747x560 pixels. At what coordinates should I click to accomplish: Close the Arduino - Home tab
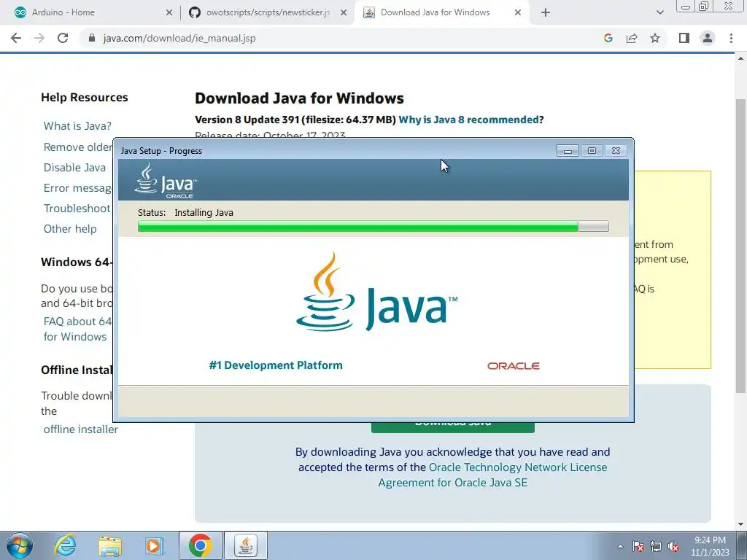pos(169,13)
